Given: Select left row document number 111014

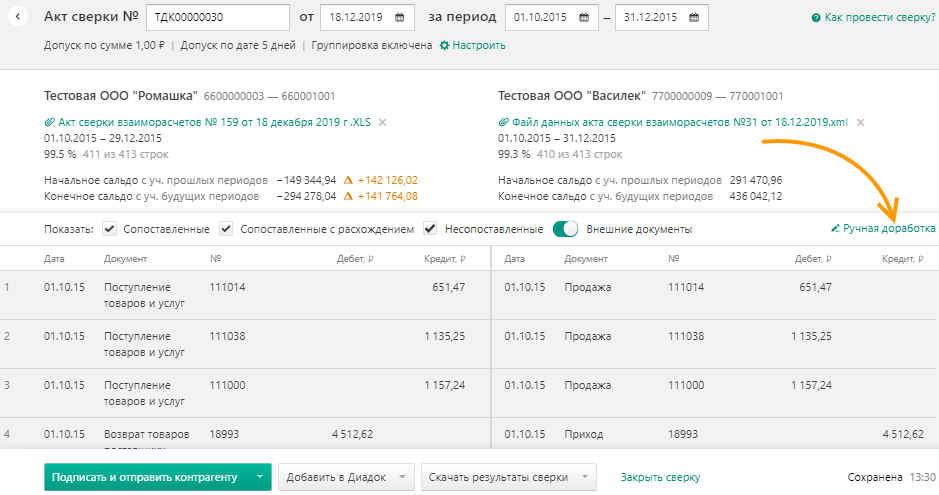Looking at the screenshot, I should click(x=228, y=287).
